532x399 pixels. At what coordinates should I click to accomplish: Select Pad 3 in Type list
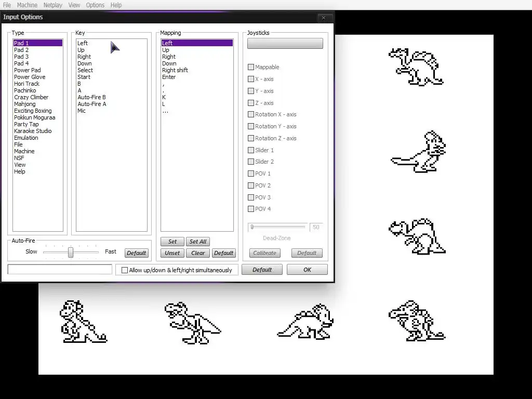(37, 57)
